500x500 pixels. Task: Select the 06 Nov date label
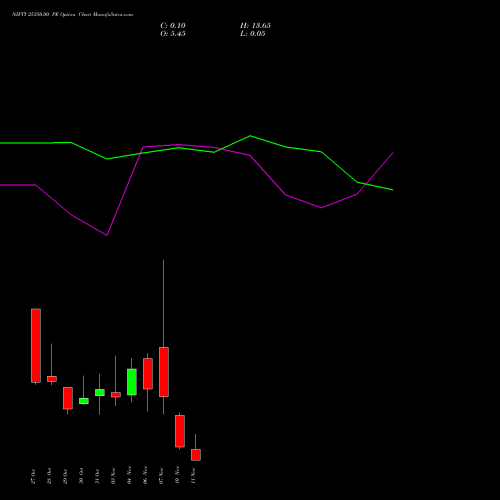(x=145, y=475)
